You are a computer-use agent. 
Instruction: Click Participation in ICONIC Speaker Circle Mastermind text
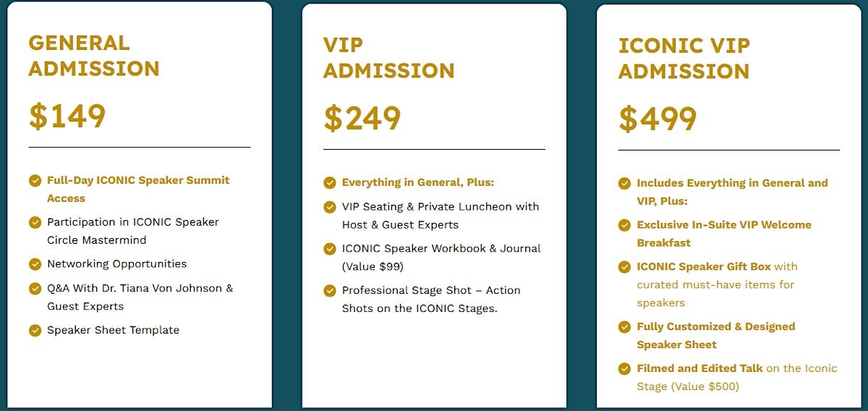[133, 231]
